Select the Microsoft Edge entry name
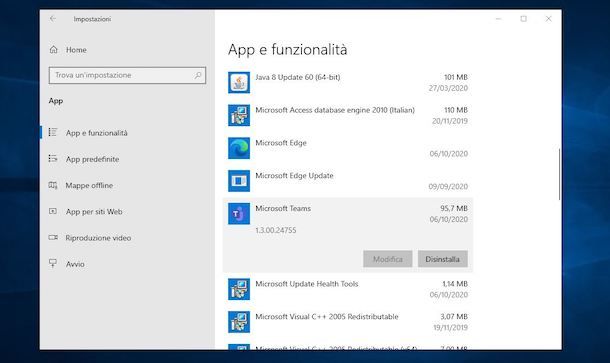This screenshot has height=363, width=610. coord(281,143)
